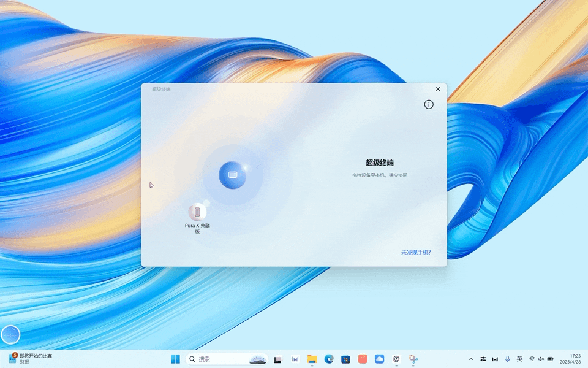Open the Windows Start menu
Image resolution: width=588 pixels, height=368 pixels.
pyautogui.click(x=176, y=359)
